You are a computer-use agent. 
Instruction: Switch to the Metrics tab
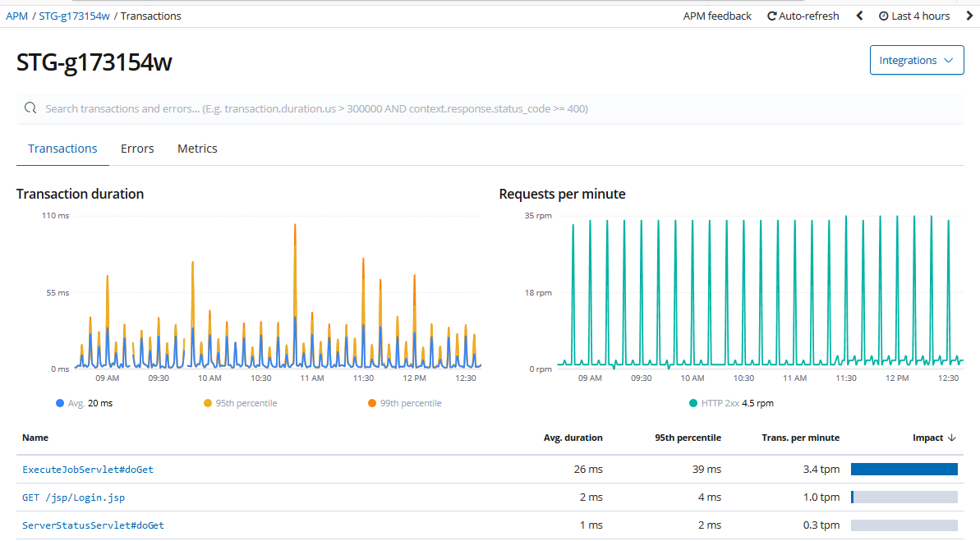(197, 149)
